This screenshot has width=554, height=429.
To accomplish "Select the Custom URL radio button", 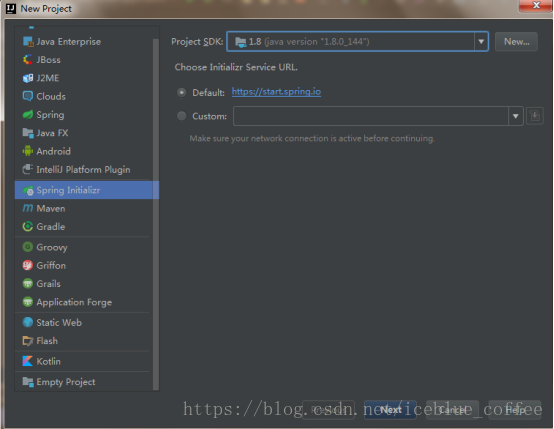I will click(x=182, y=116).
